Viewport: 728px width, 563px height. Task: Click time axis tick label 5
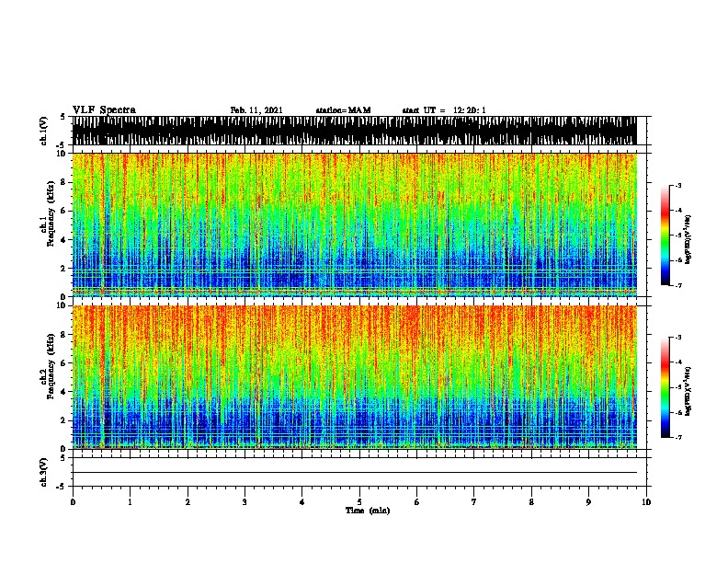(359, 502)
